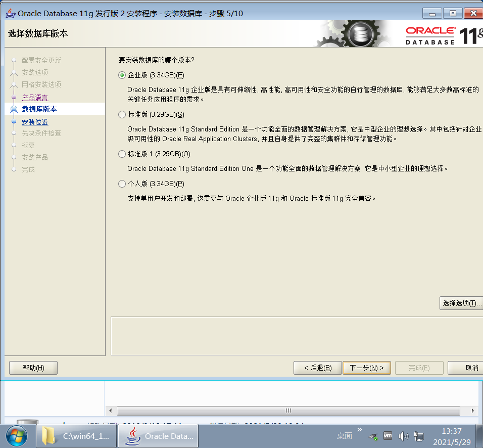This screenshot has height=448, width=483.
Task: Open the 安装位置 step in the sidebar
Action: pyautogui.click(x=35, y=121)
